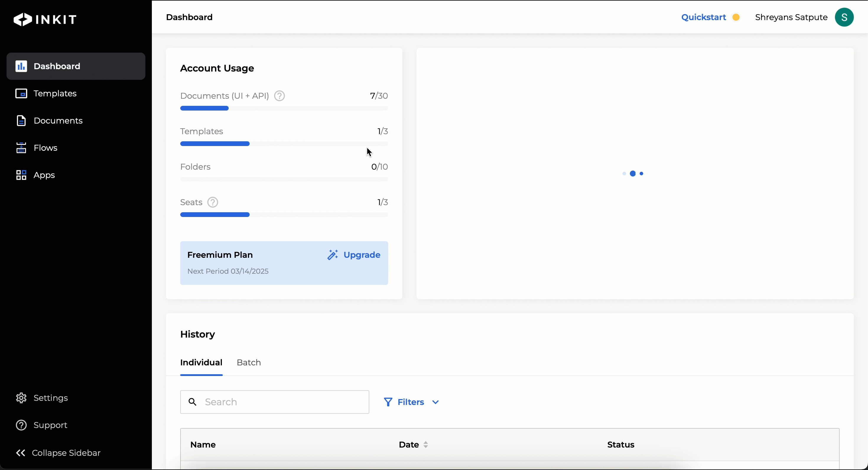Viewport: 868px width, 470px height.
Task: Click the Templates usage label
Action: click(x=201, y=132)
